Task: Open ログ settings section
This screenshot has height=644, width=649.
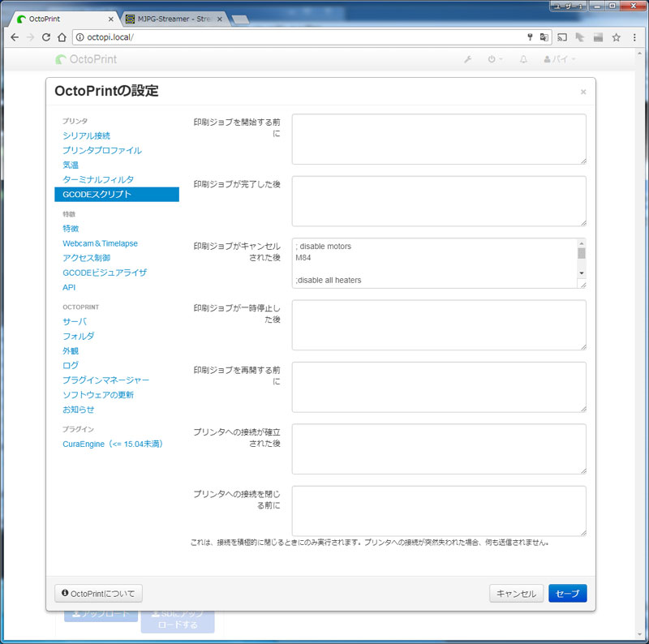Action: (71, 366)
